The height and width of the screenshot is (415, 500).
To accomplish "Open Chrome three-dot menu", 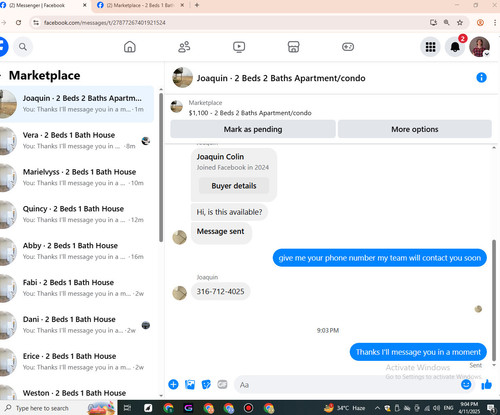I will click(x=495, y=23).
